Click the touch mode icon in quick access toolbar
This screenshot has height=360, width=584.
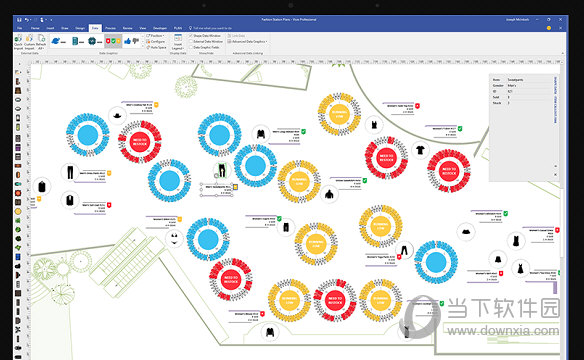click(42, 19)
